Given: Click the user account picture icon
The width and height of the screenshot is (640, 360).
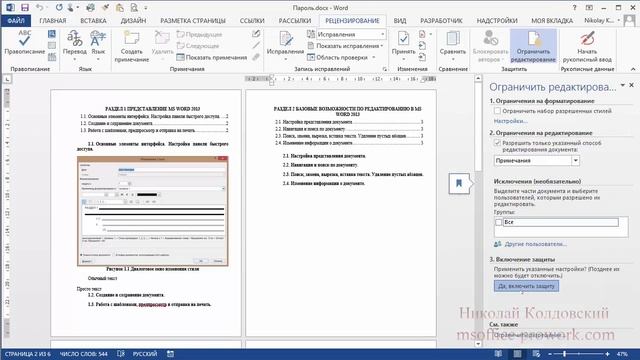Looking at the screenshot, I should pyautogui.click(x=629, y=20).
